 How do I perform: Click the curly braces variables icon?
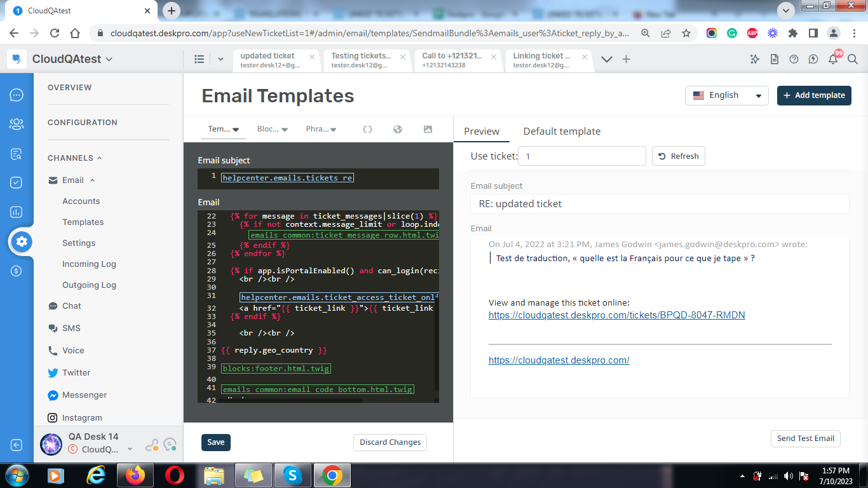click(367, 129)
